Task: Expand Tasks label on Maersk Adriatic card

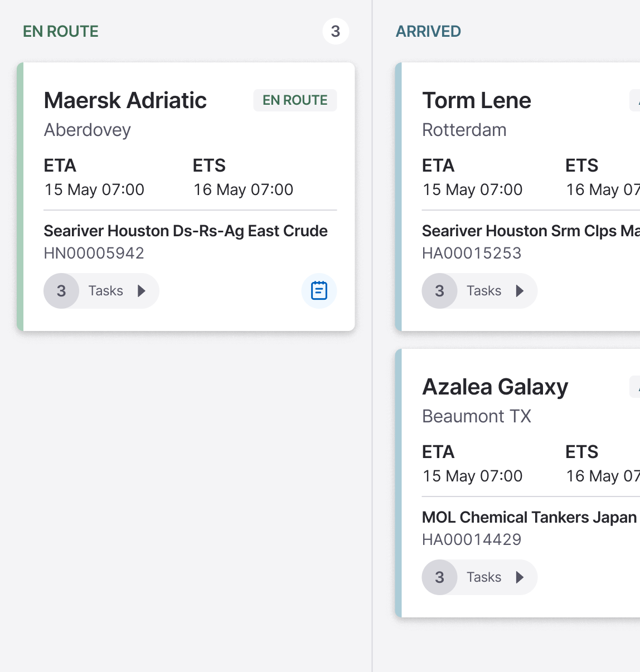Action: click(106, 291)
